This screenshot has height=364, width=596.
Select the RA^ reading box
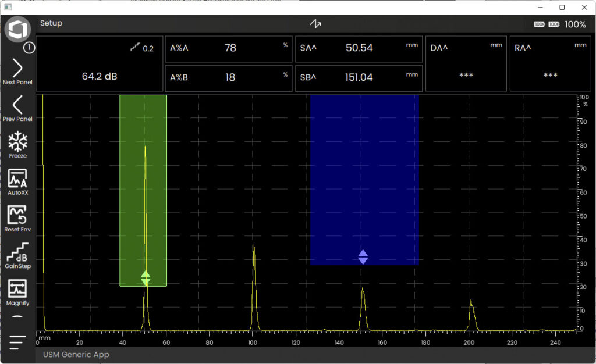point(551,64)
